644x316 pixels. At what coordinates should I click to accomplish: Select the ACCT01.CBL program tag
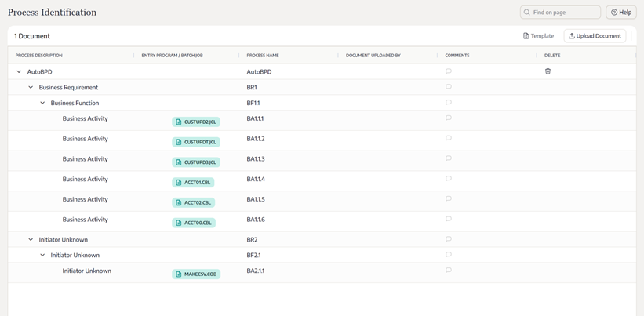(x=194, y=183)
